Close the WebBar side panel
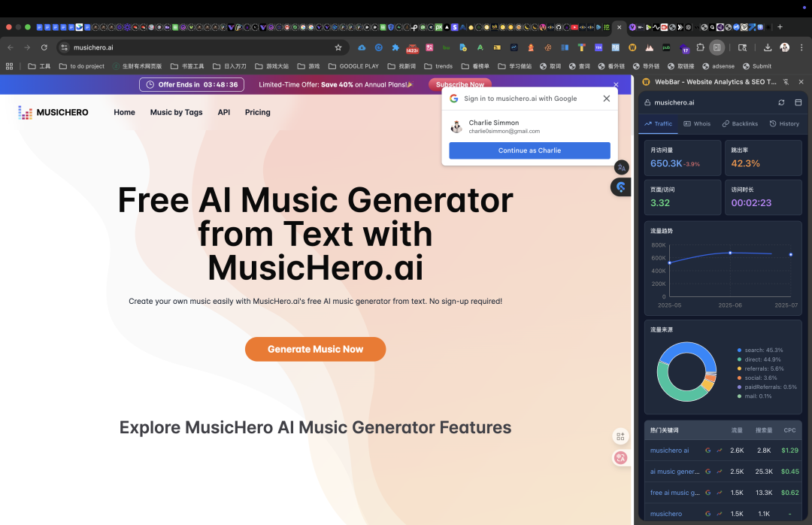The image size is (812, 525). 801,82
